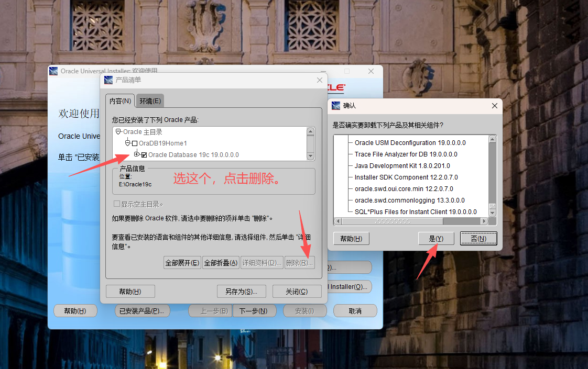Decline uninstall with the 否(N) button

point(478,239)
